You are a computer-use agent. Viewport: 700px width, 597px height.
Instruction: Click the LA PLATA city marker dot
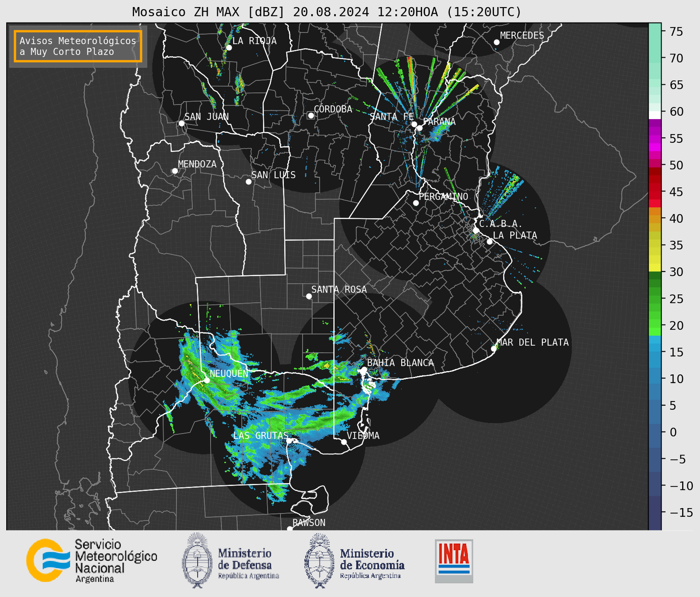pyautogui.click(x=490, y=242)
